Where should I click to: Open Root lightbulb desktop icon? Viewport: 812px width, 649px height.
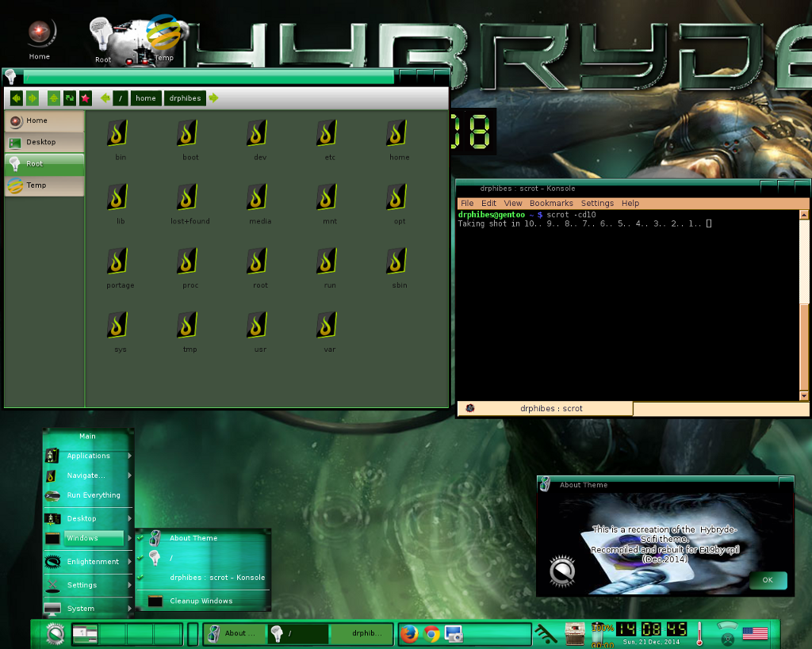click(102, 40)
